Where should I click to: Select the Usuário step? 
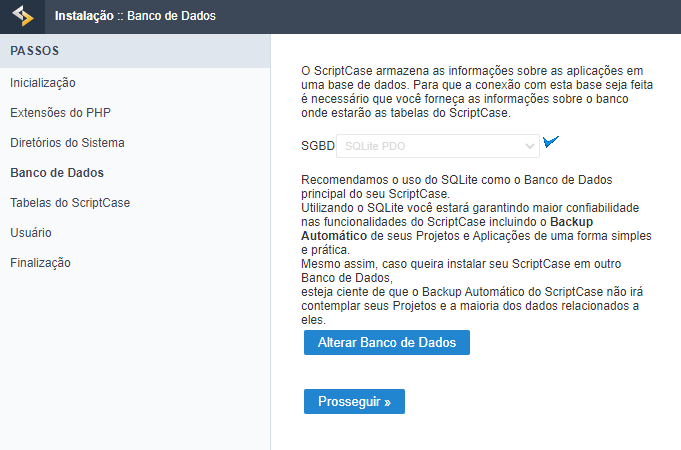tap(31, 233)
